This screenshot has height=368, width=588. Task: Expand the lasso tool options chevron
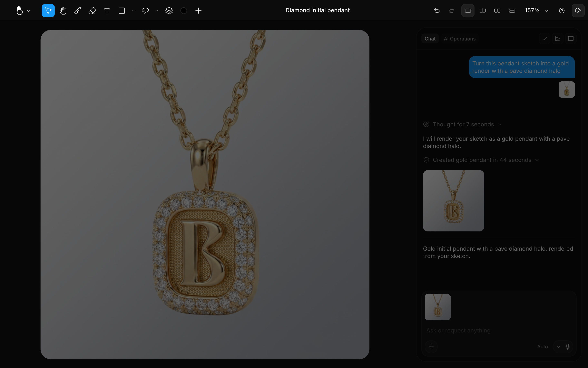point(157,11)
